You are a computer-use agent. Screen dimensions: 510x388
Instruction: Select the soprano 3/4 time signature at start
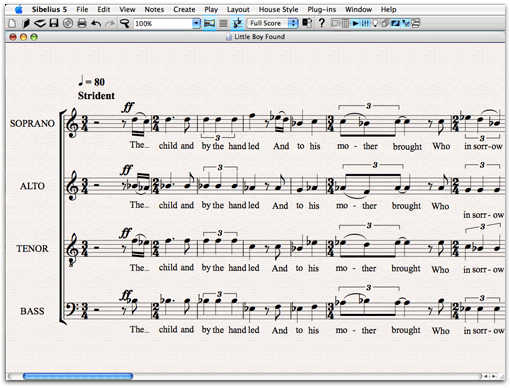(85, 123)
